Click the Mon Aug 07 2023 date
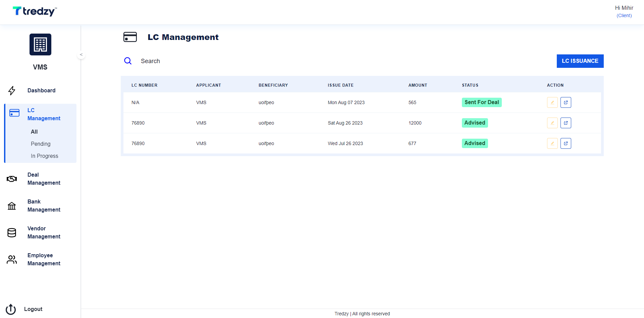This screenshot has height=318, width=644. 346,103
